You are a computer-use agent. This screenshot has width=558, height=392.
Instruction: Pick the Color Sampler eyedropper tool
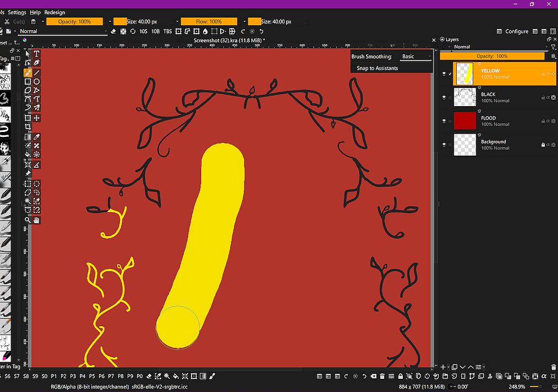point(36,137)
